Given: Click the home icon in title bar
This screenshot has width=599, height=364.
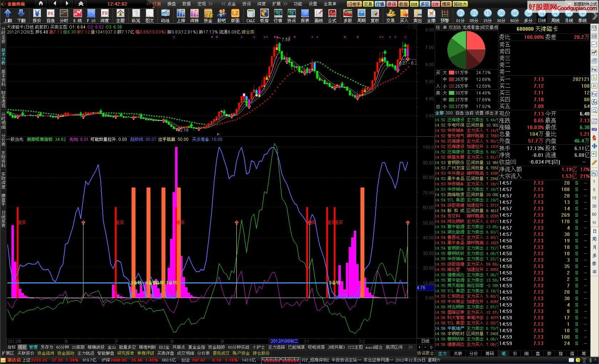Looking at the screenshot, I should (41, 4).
